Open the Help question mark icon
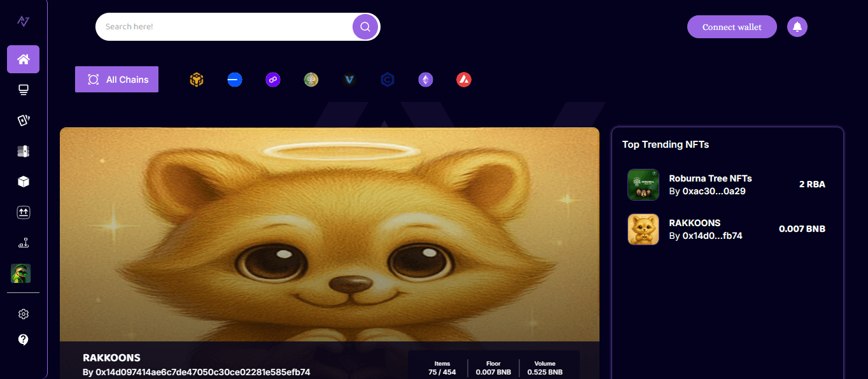Screen dimensions: 868x379 24,340
